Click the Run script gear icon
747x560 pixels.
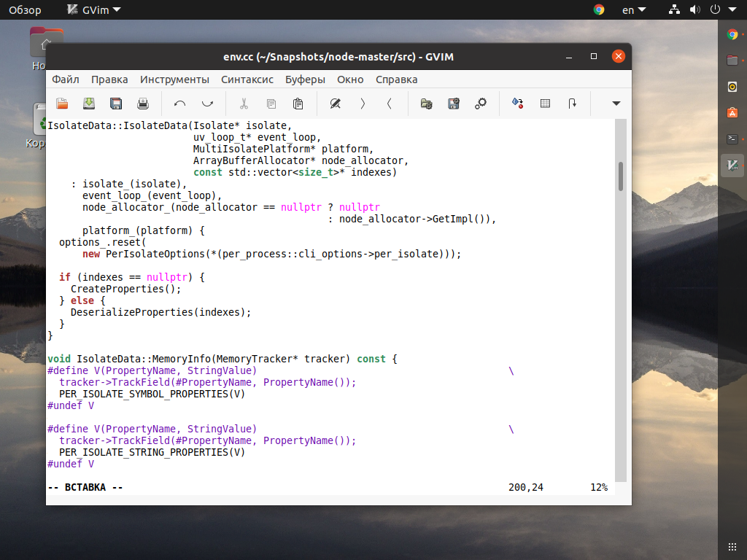(x=481, y=104)
